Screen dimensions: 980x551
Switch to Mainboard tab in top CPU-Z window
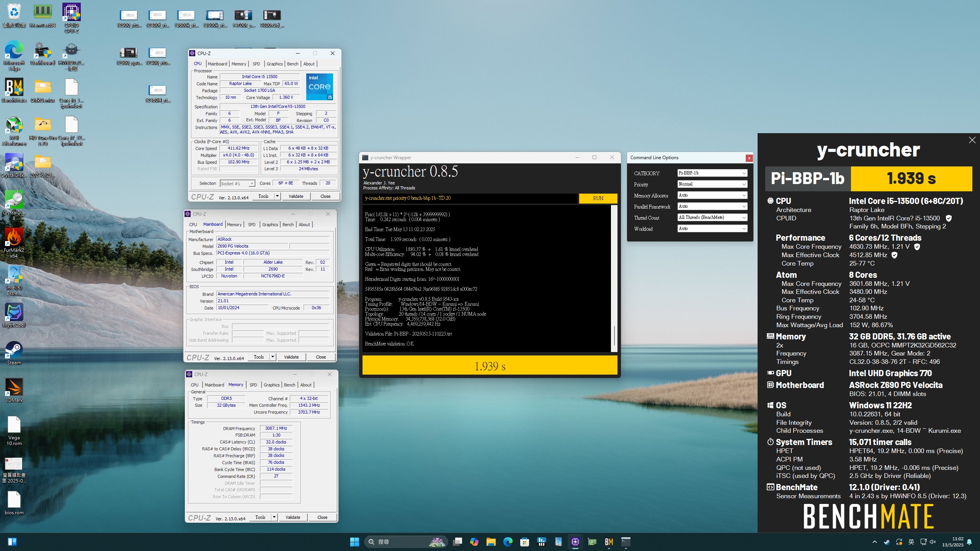tap(217, 64)
